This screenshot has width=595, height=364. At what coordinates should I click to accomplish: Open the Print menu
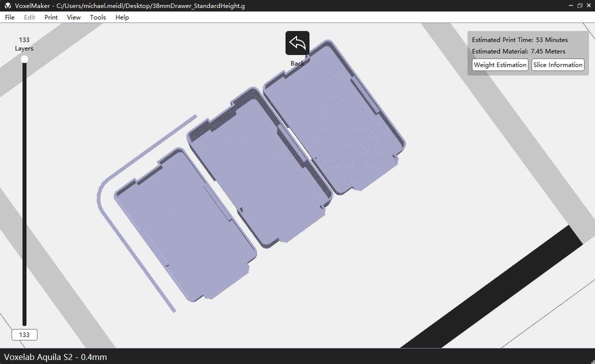pos(51,17)
